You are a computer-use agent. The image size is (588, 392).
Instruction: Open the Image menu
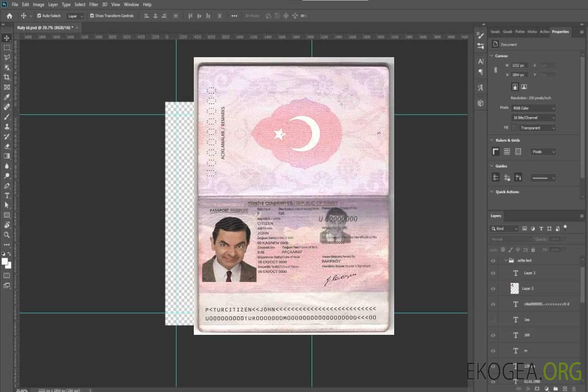tap(39, 4)
